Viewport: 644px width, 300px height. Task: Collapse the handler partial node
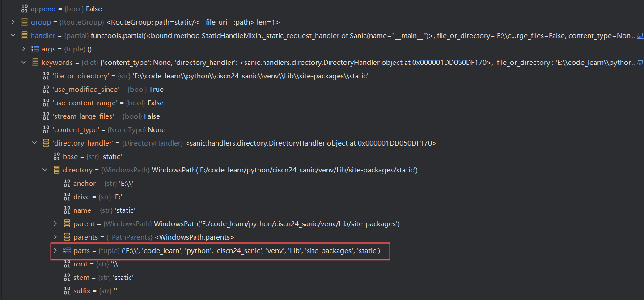click(13, 36)
